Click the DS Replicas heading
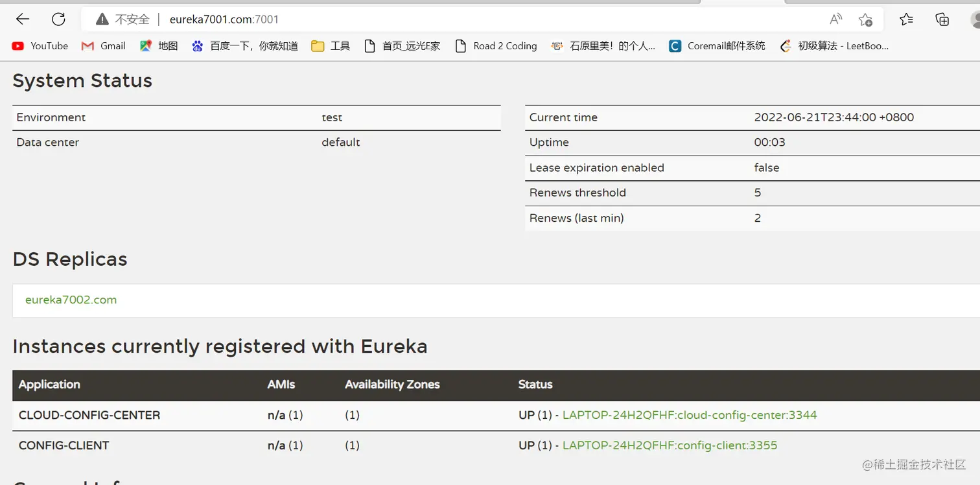The image size is (980, 485). tap(70, 259)
